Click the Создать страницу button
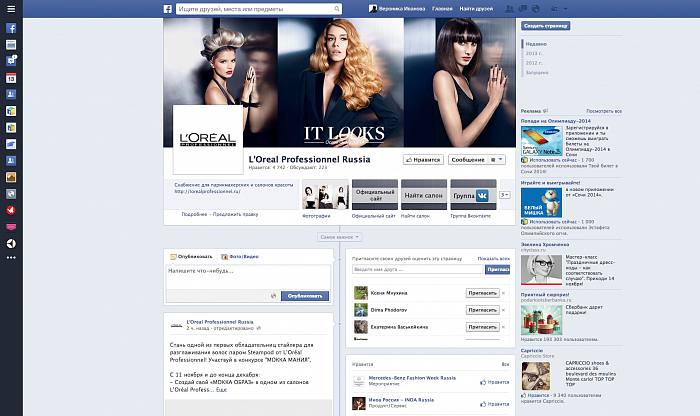Screen dimensions: 700x416 (x=546, y=26)
